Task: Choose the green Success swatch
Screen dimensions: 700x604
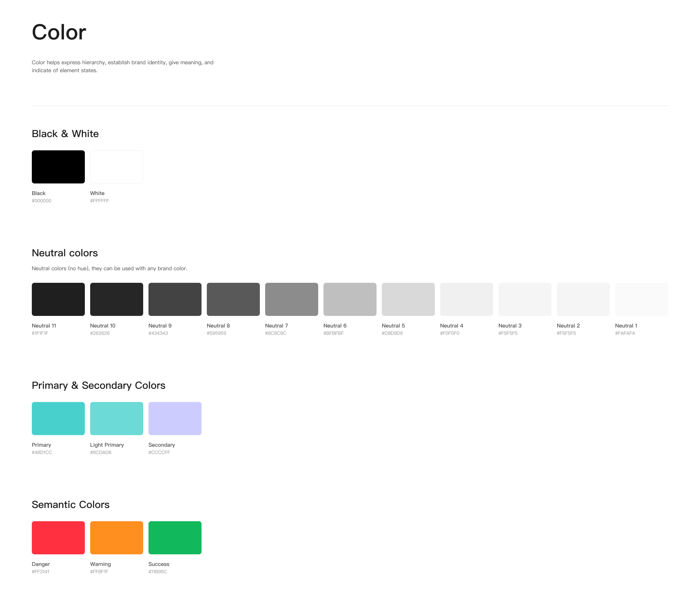Action: pos(175,537)
